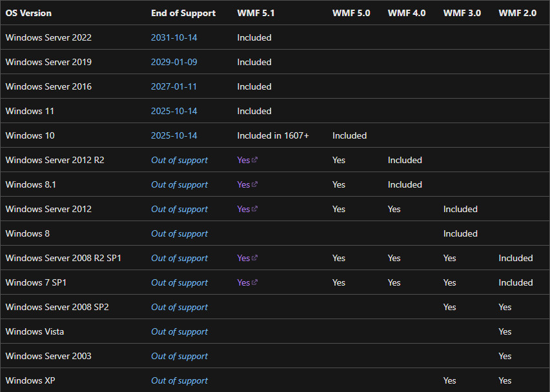Viewport: 550px width, 392px height.
Task: Select the Windows Server 2012 R2 row name
Action: (x=55, y=160)
